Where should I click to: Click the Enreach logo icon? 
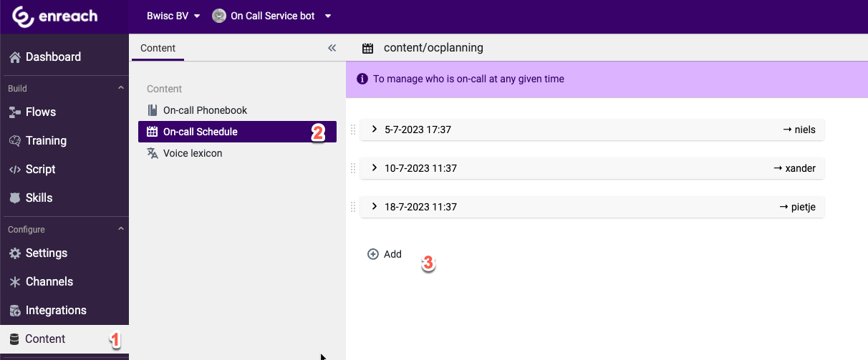pyautogui.click(x=24, y=16)
